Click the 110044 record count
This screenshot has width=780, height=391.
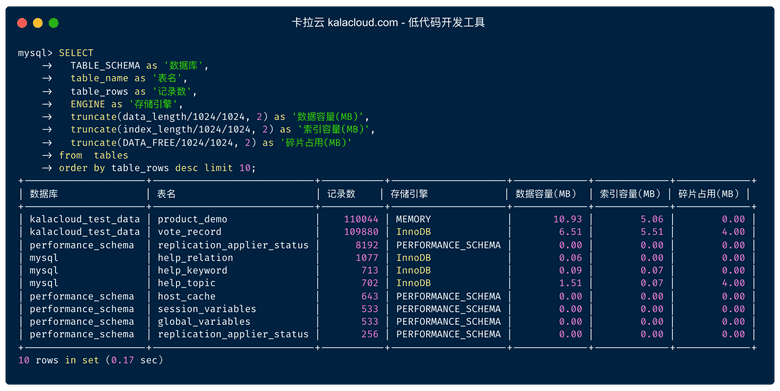[x=361, y=219]
